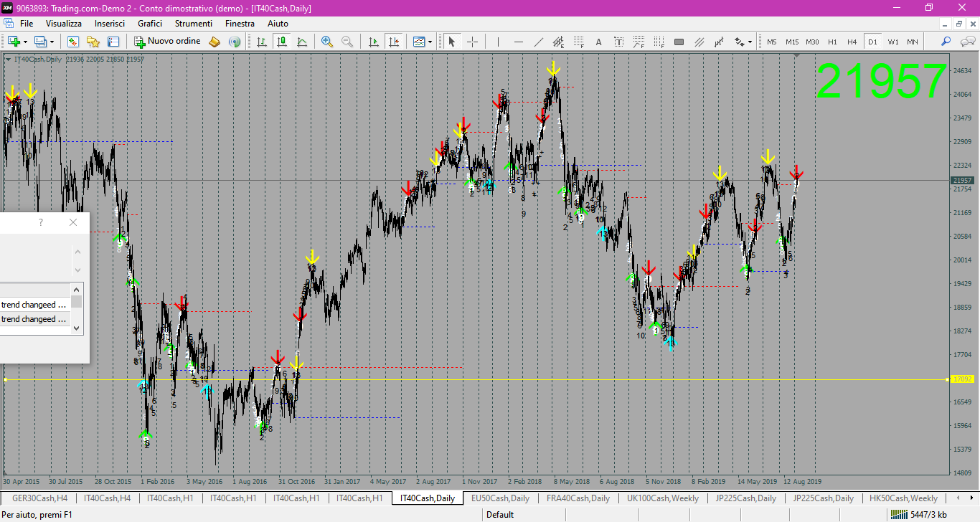Image resolution: width=980 pixels, height=522 pixels.
Task: Switch to M30 timeframe
Action: pyautogui.click(x=812, y=42)
